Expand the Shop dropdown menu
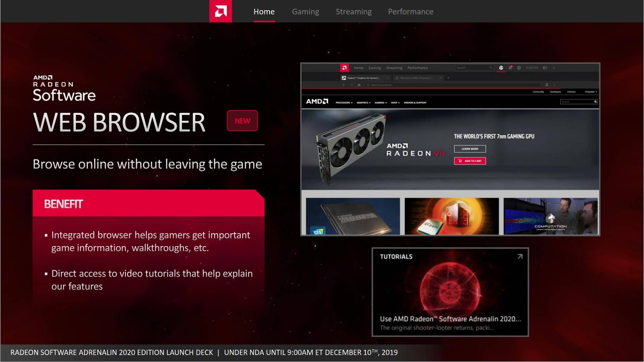644x362 pixels. tap(395, 103)
